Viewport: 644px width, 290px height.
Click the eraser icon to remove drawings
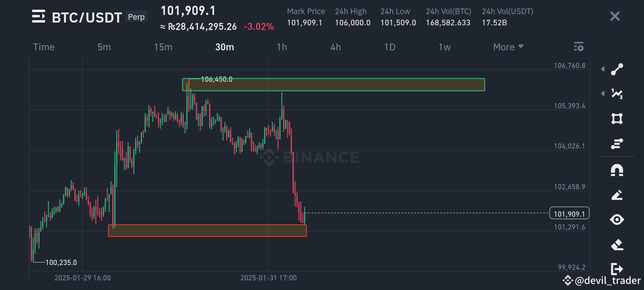point(617,244)
